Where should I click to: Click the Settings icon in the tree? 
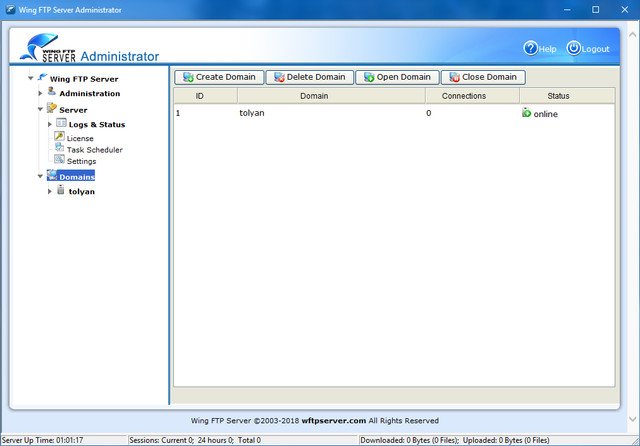[x=59, y=160]
